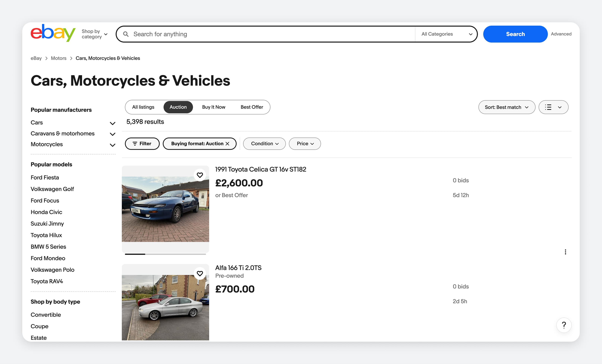
Task: Switch to All listings format
Action: [143, 107]
